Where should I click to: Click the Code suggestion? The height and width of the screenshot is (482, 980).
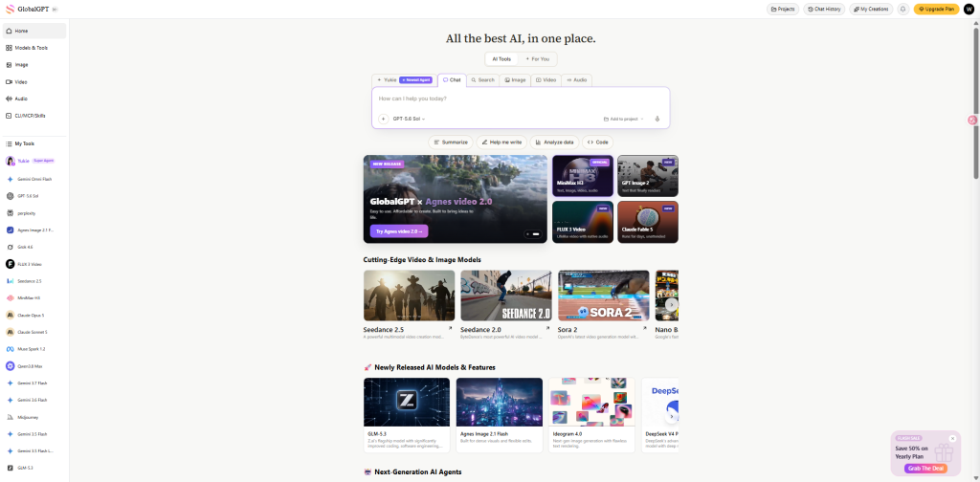pos(597,142)
